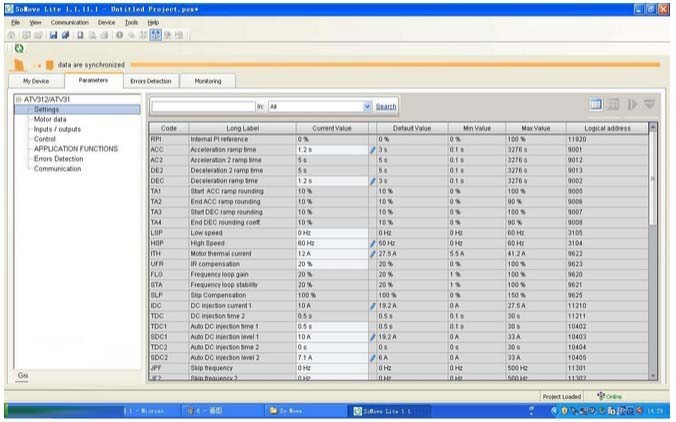Sort by the Min Value column header
676x422 pixels.
coord(477,128)
